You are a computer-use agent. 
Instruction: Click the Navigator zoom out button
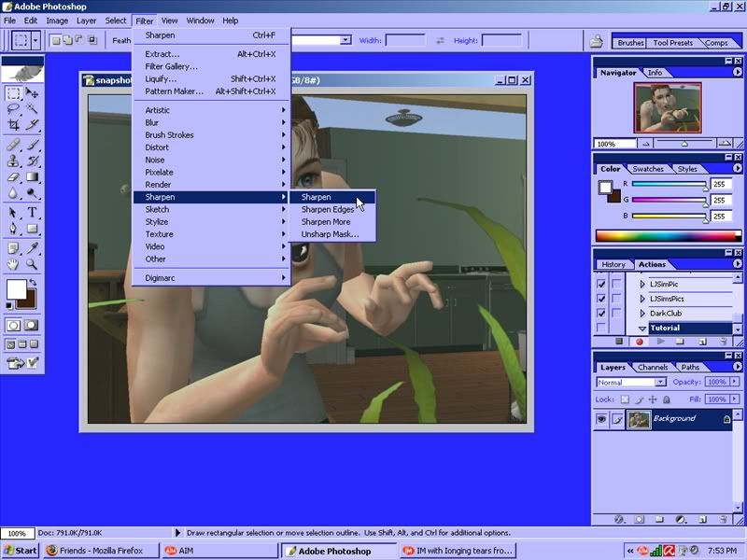[646, 144]
